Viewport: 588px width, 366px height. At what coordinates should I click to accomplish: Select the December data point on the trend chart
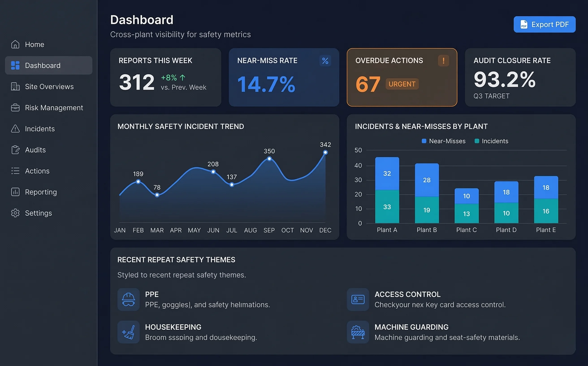tap(325, 152)
